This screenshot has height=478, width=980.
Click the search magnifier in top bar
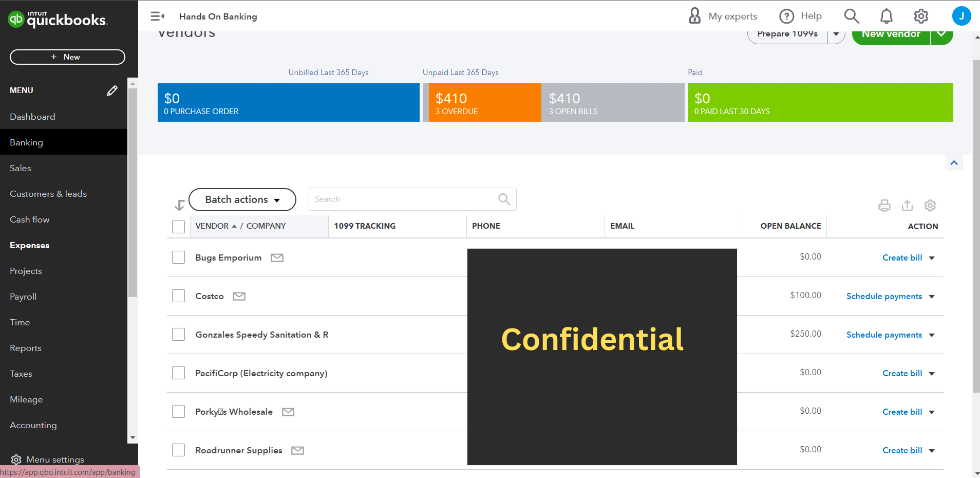[x=851, y=16]
